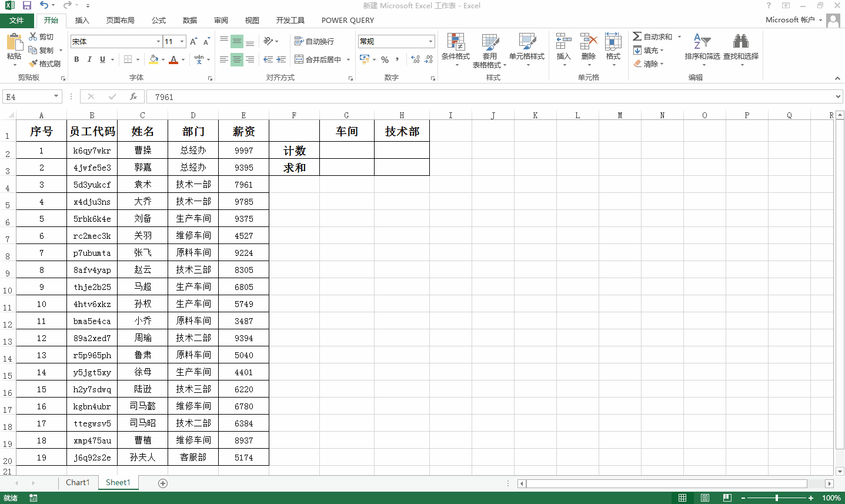Toggle Wrap Text (自动换行)
Image resolution: width=845 pixels, height=504 pixels.
pyautogui.click(x=315, y=41)
